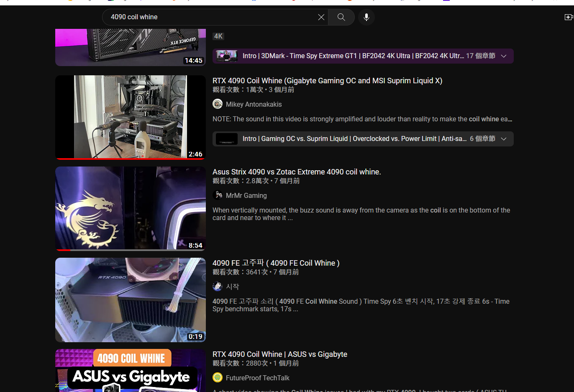The height and width of the screenshot is (392, 574).
Task: Expand the 17 個章節 chapters chevron
Action: tap(504, 56)
